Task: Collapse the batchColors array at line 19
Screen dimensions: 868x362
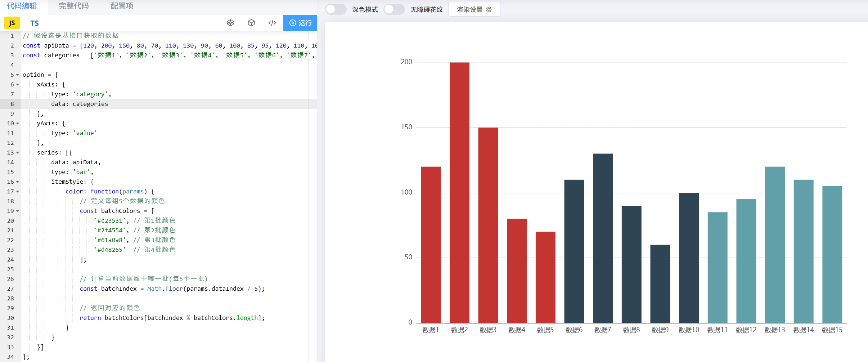Action: 18,211
